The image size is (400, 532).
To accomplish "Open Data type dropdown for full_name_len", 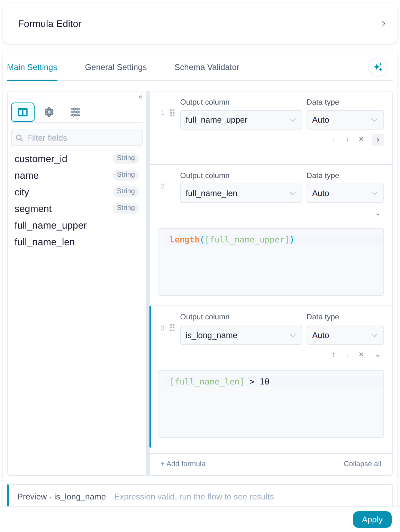I will [x=345, y=193].
